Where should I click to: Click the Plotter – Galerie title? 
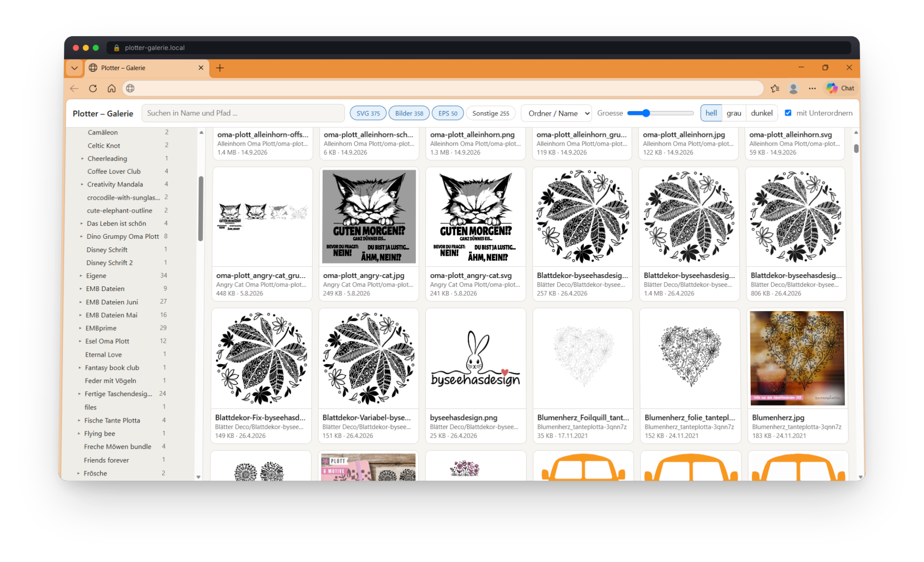103,113
